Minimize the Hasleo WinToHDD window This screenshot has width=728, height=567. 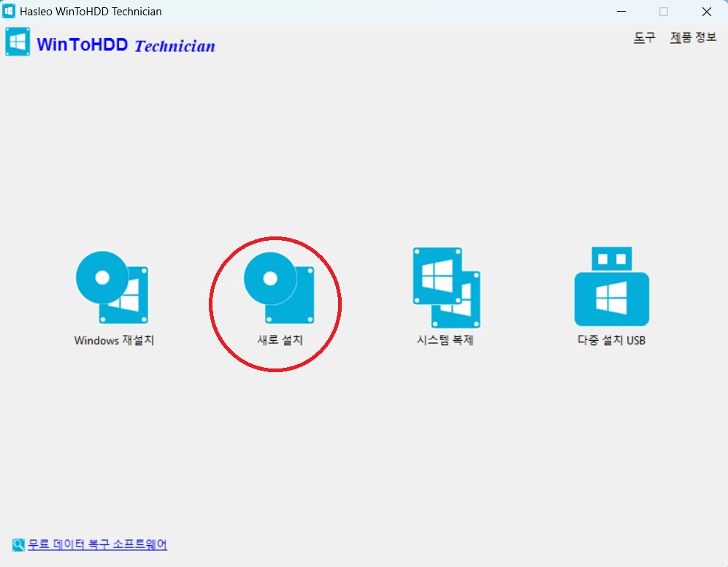(621, 12)
